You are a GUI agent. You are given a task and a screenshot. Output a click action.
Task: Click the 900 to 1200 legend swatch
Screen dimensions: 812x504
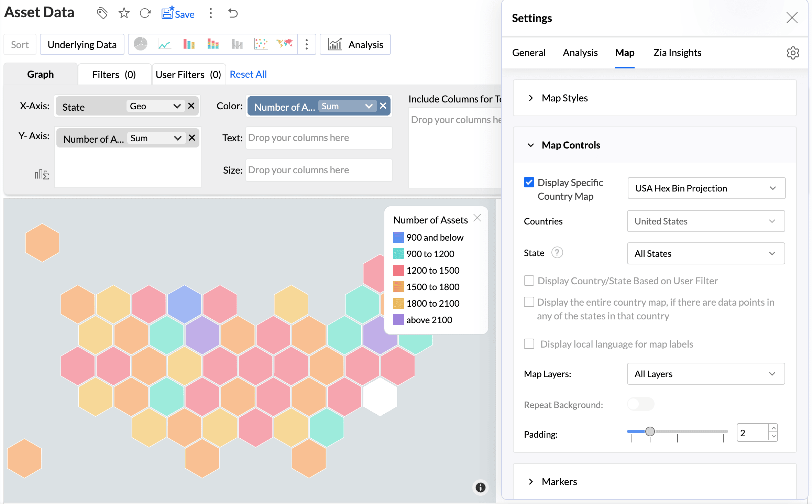tap(398, 254)
